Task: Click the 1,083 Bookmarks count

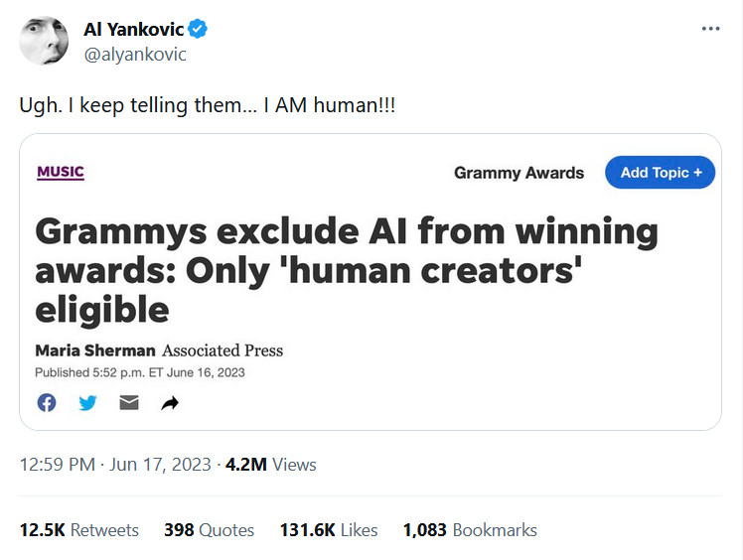Action: click(x=470, y=530)
